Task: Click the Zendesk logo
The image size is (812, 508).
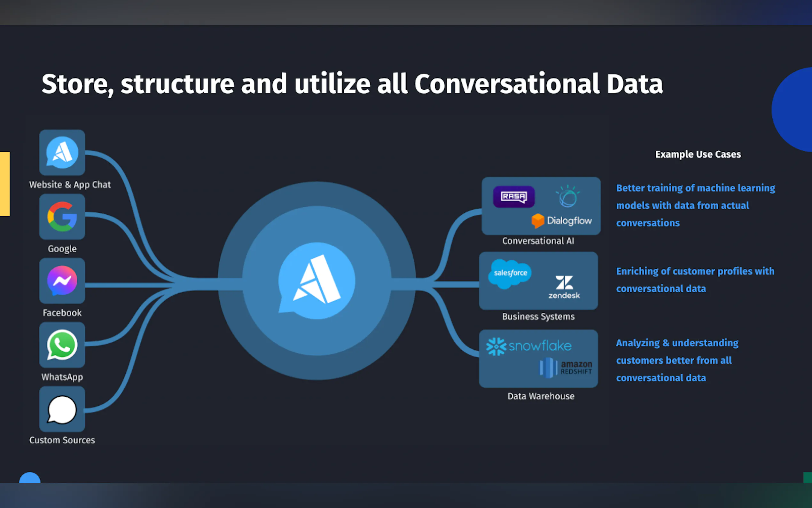Action: pos(564,287)
